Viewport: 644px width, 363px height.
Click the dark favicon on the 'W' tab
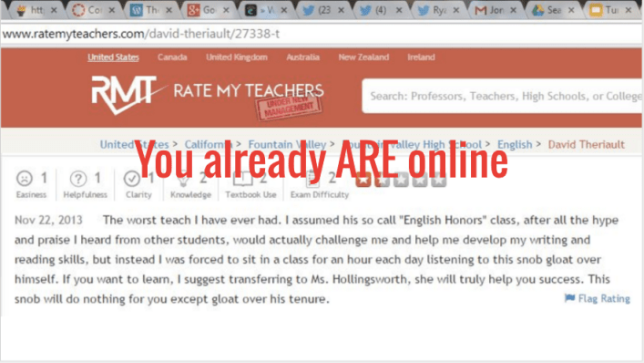(250, 10)
